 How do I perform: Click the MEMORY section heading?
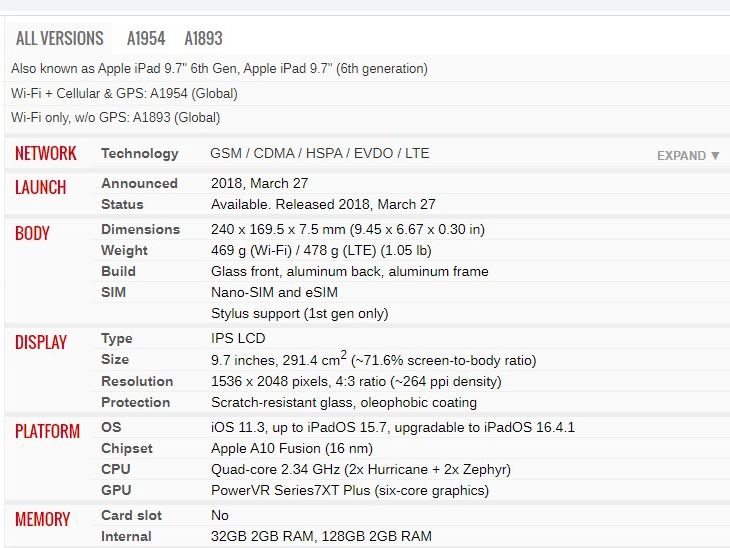tap(42, 519)
